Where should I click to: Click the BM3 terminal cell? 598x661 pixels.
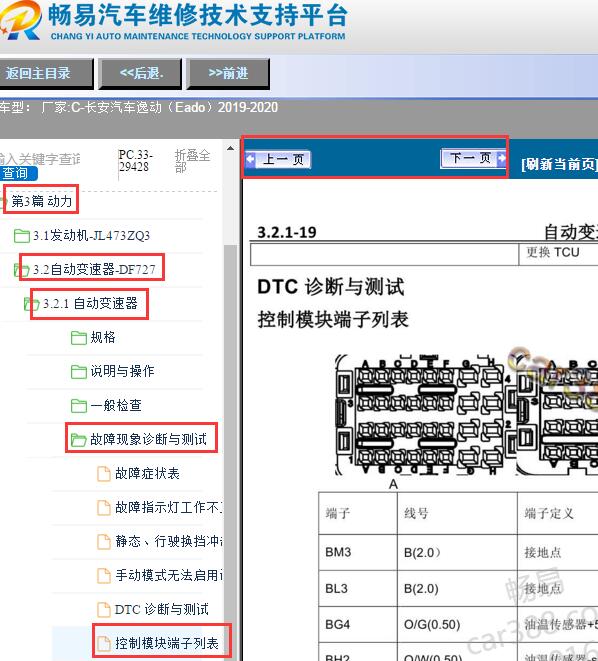pos(358,552)
